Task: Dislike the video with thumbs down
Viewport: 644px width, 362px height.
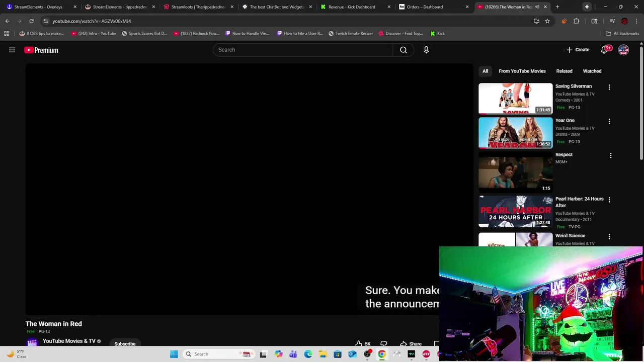Action: (384, 344)
